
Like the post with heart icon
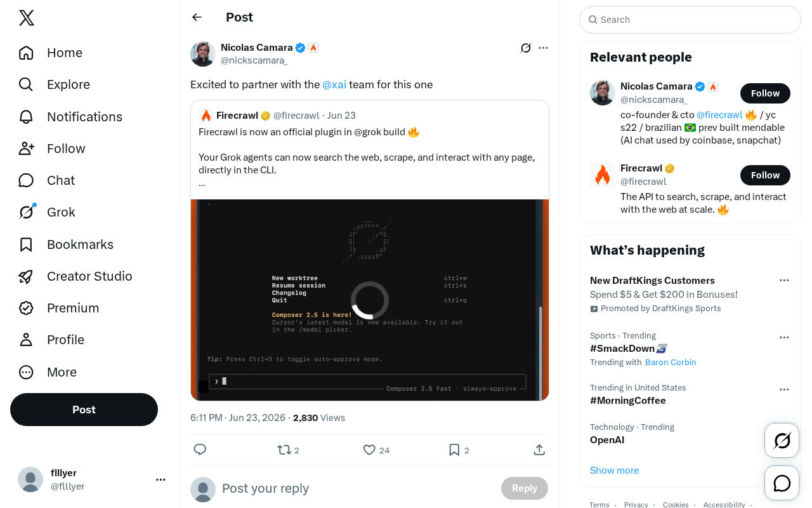[x=369, y=450]
